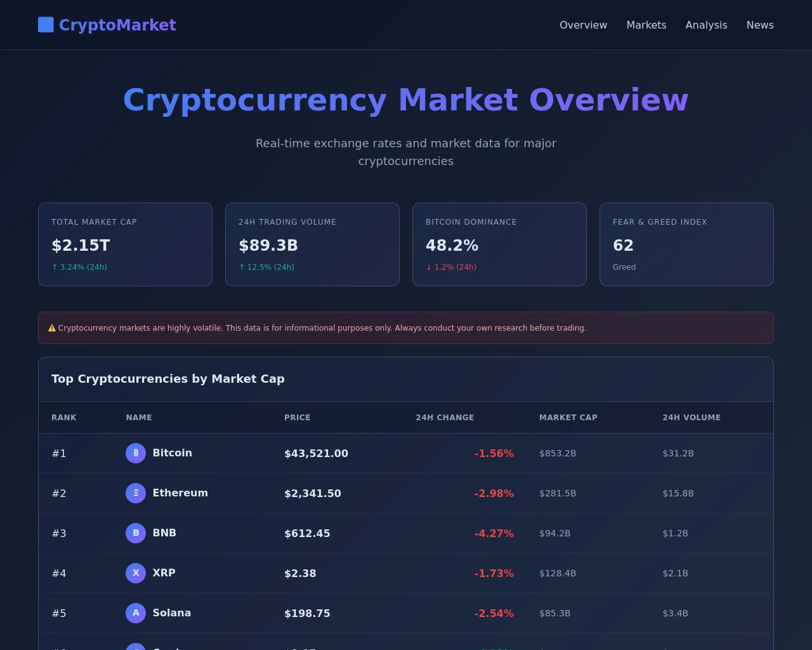812x650 pixels.
Task: Click the -1.73% change value
Action: tap(494, 573)
